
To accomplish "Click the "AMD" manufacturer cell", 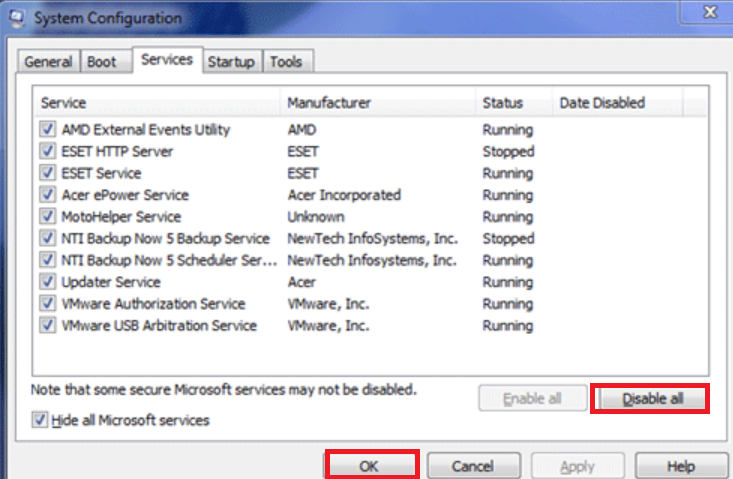I will (302, 129).
